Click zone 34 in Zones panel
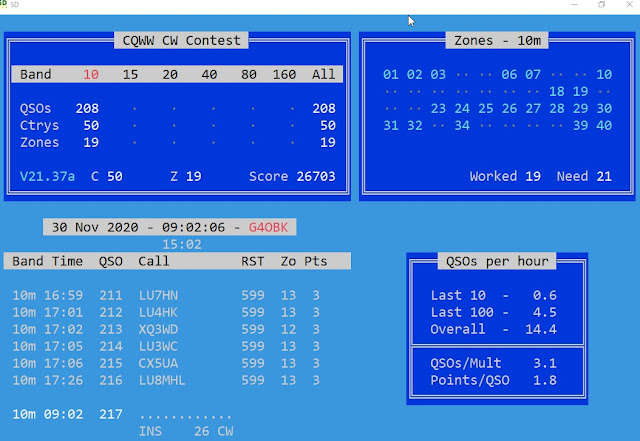 462,125
